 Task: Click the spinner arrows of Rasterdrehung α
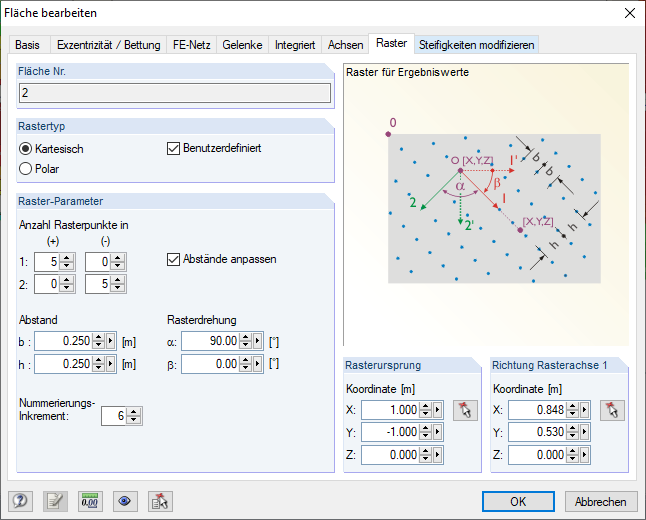[x=246, y=341]
